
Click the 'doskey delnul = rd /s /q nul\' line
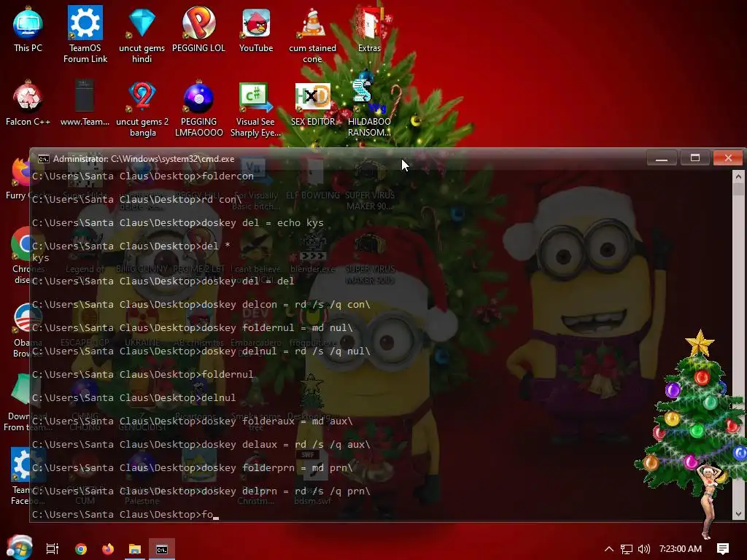[x=201, y=351]
